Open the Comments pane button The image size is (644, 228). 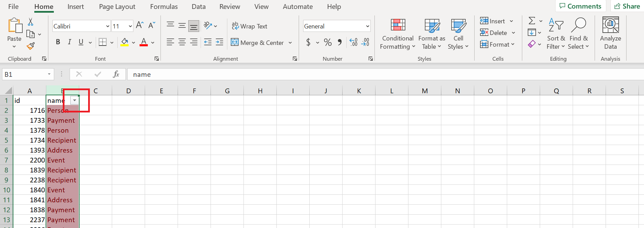580,6
